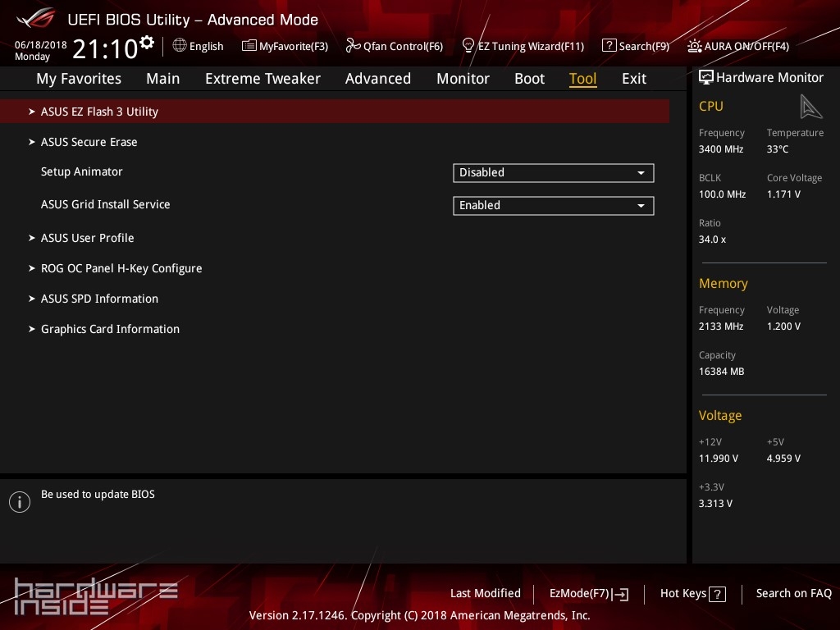840x630 pixels.
Task: Click the English language button
Action: [199, 46]
